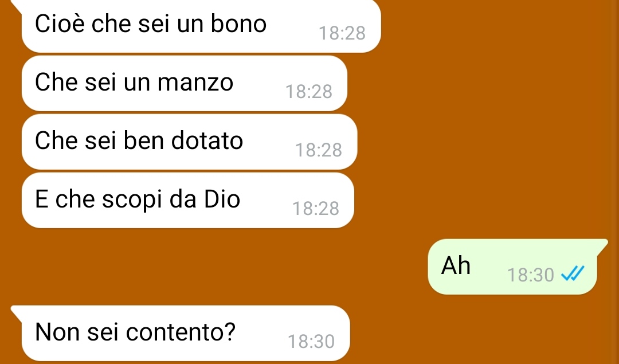619x364 pixels.
Task: Click the word 'dotato' in the message
Action: [207, 140]
